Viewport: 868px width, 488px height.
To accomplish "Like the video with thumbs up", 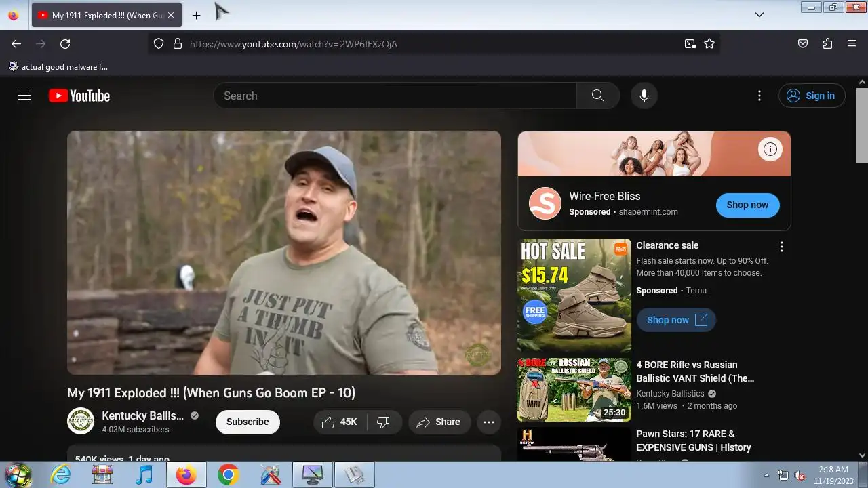I will click(x=340, y=422).
